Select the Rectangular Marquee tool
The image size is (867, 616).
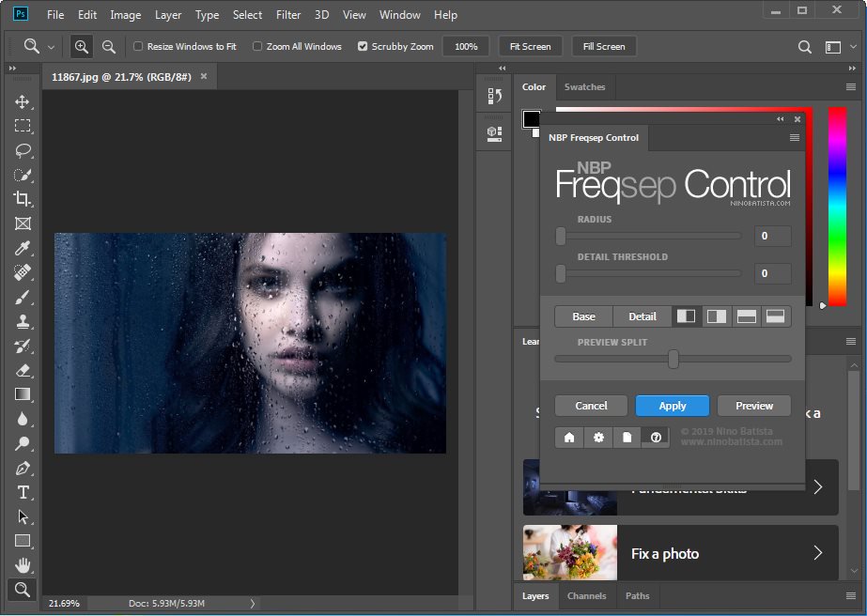point(23,126)
